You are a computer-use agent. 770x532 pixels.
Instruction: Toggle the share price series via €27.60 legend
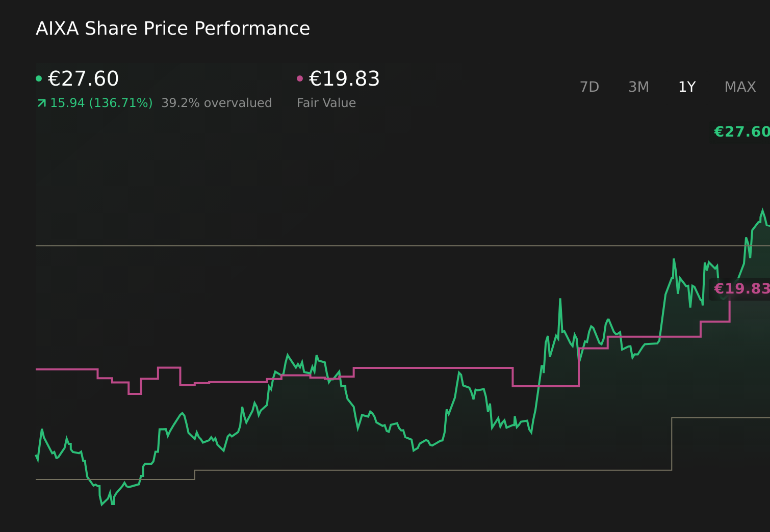(83, 78)
